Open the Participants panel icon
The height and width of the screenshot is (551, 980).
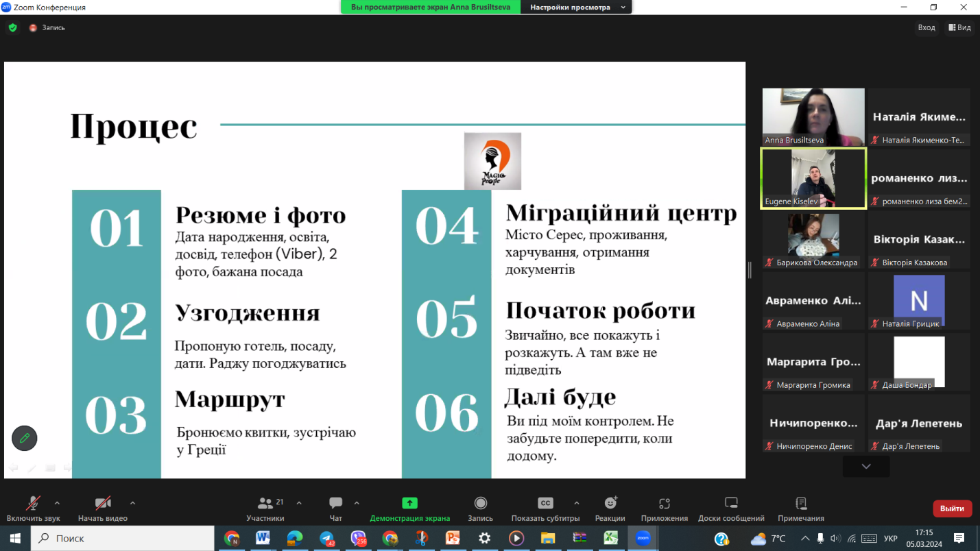265,504
